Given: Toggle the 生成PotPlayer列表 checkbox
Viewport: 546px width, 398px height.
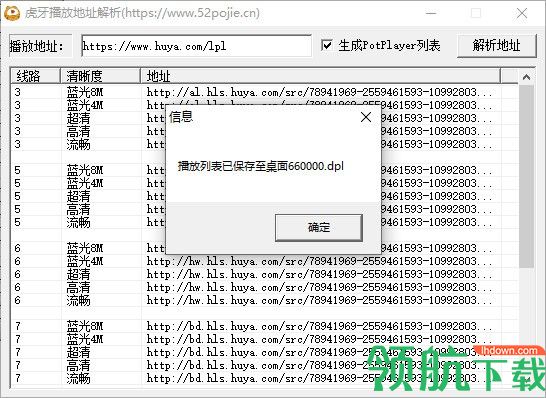Looking at the screenshot, I should [327, 45].
